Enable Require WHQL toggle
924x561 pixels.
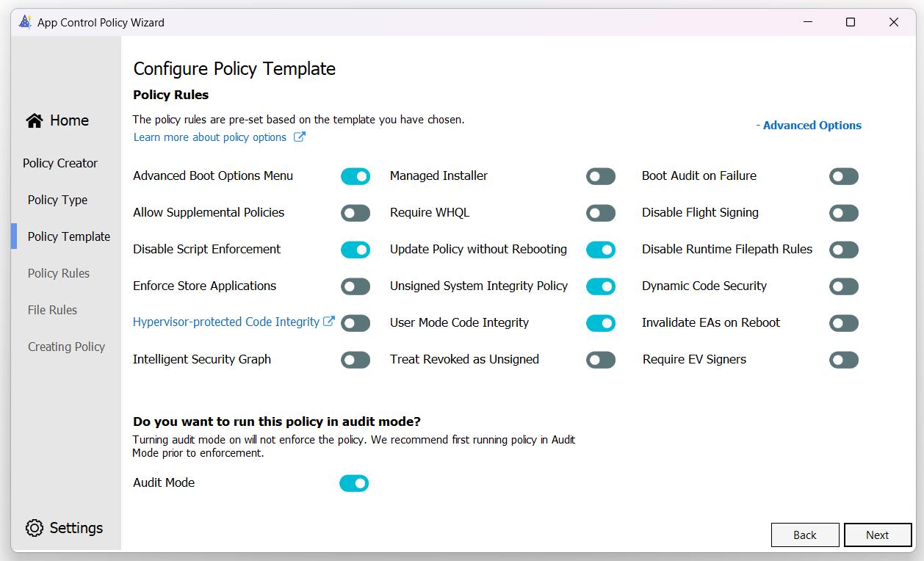601,213
